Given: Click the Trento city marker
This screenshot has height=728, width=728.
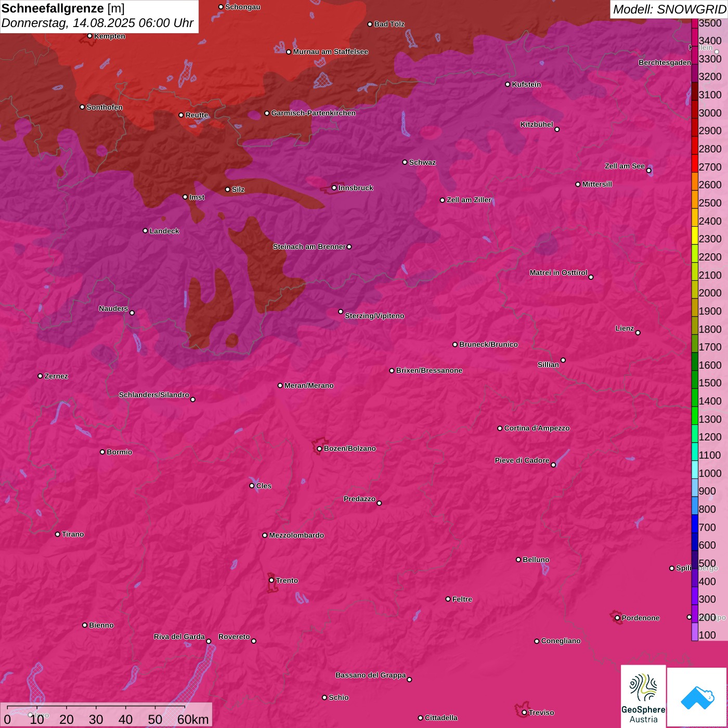Looking at the screenshot, I should pyautogui.click(x=271, y=580).
